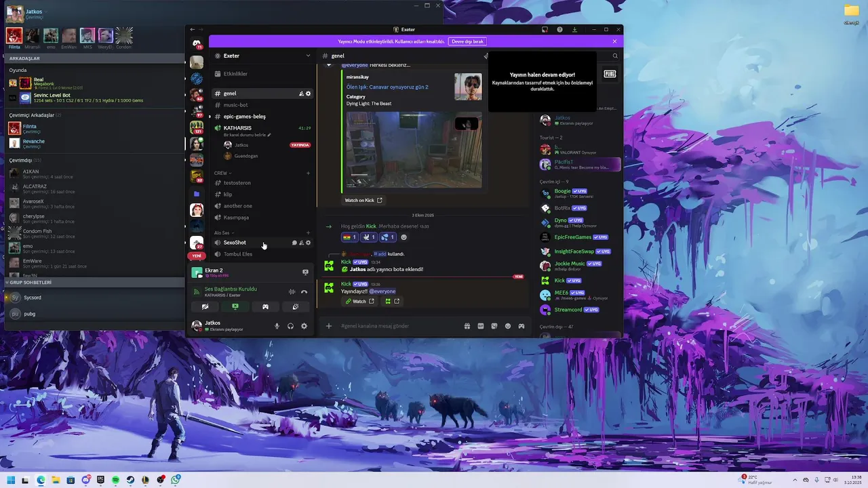This screenshot has height=488, width=868.
Task: Open Discord direct messages home icon
Action: pos(197,43)
